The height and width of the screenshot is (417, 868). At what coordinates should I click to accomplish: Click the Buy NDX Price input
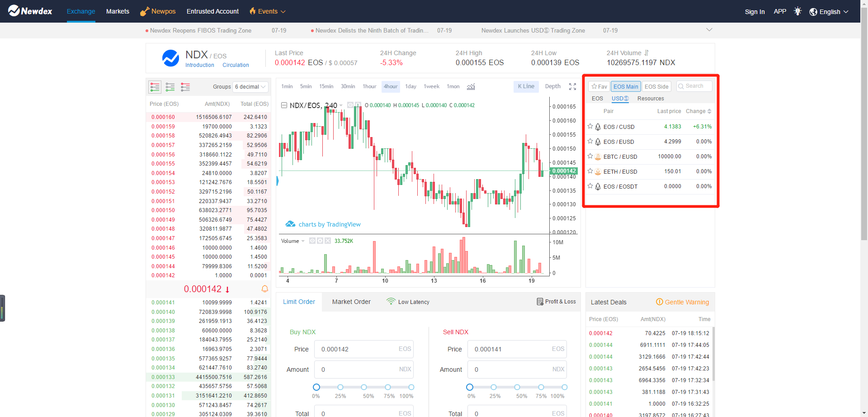[x=364, y=349]
